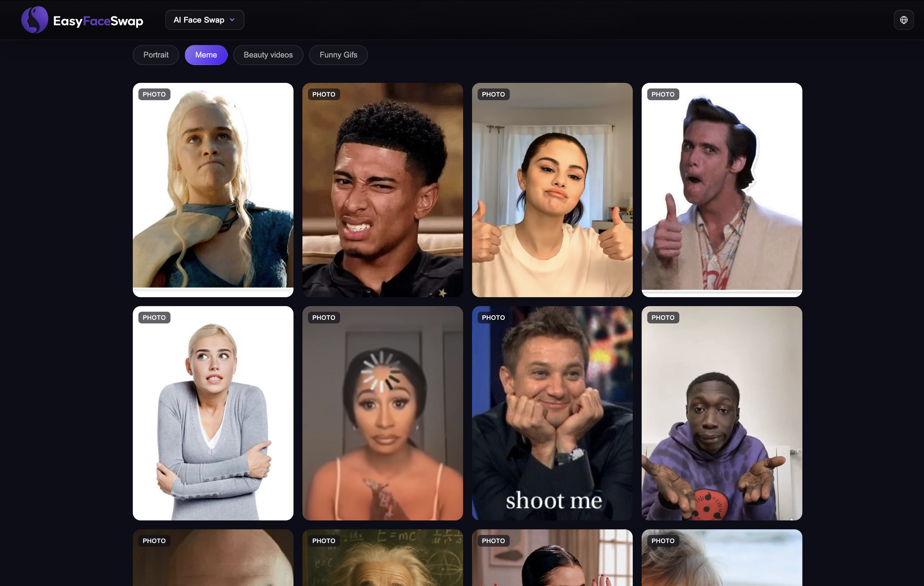Open the globe language selector icon
The image size is (924, 586).
[x=904, y=20]
